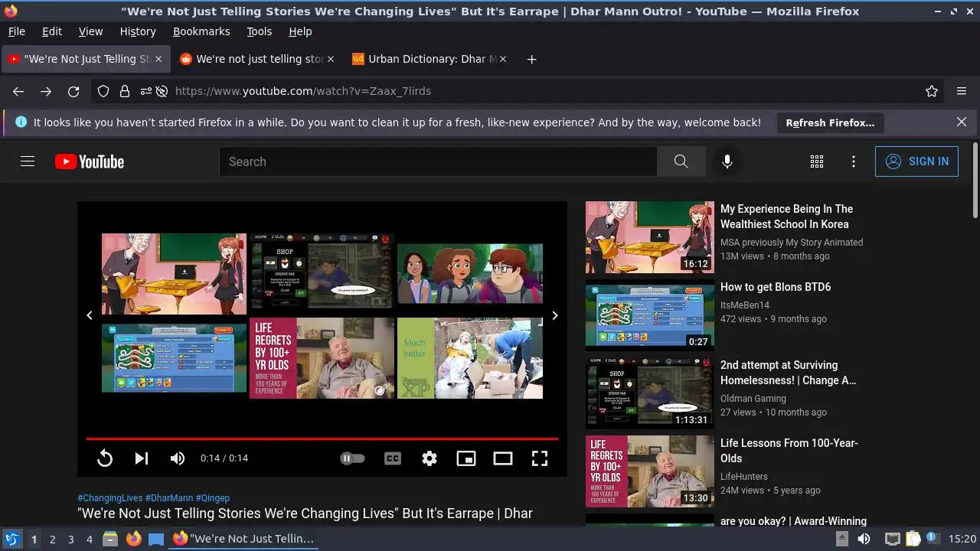
Task: Mute the video volume speaker
Action: pyautogui.click(x=178, y=458)
